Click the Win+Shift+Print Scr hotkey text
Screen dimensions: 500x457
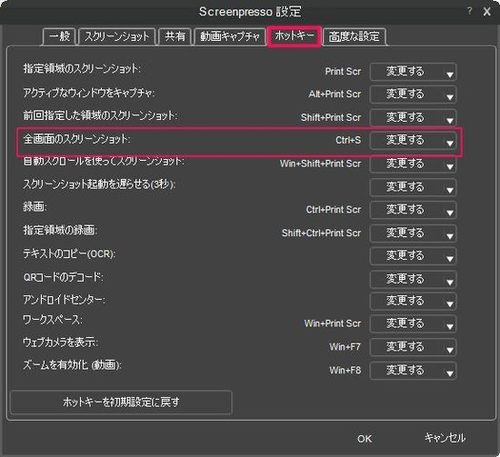click(x=320, y=164)
